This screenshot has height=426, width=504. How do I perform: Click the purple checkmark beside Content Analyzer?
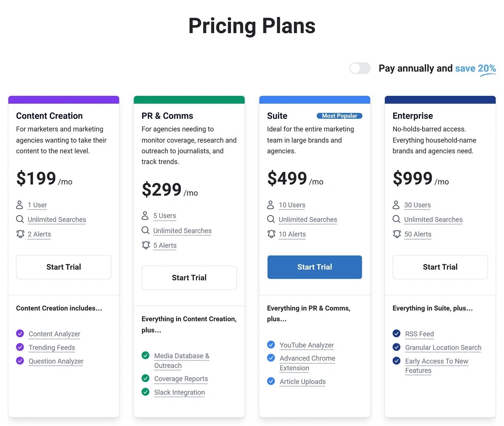tap(20, 334)
